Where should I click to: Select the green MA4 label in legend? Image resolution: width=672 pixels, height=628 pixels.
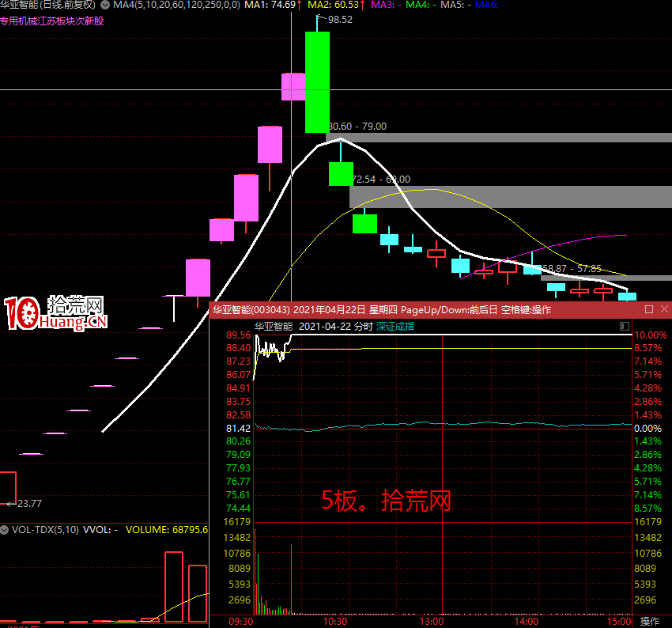(x=421, y=6)
